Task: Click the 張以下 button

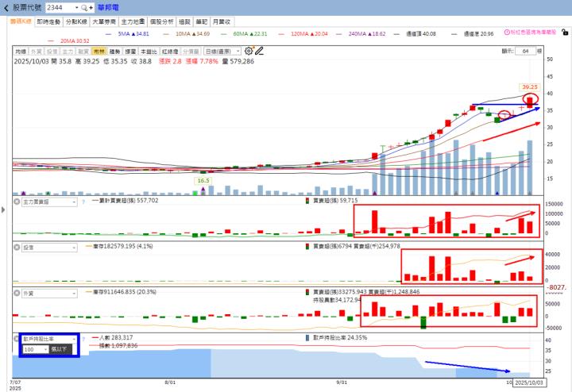Action: coord(59,349)
